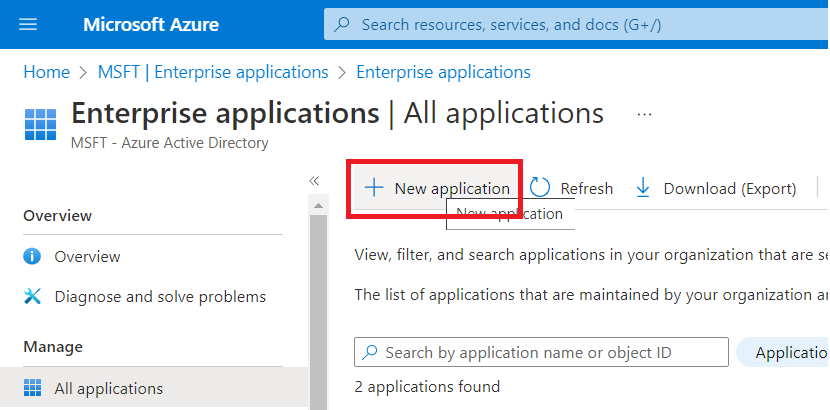
Task: Click the New application button
Action: (x=436, y=188)
